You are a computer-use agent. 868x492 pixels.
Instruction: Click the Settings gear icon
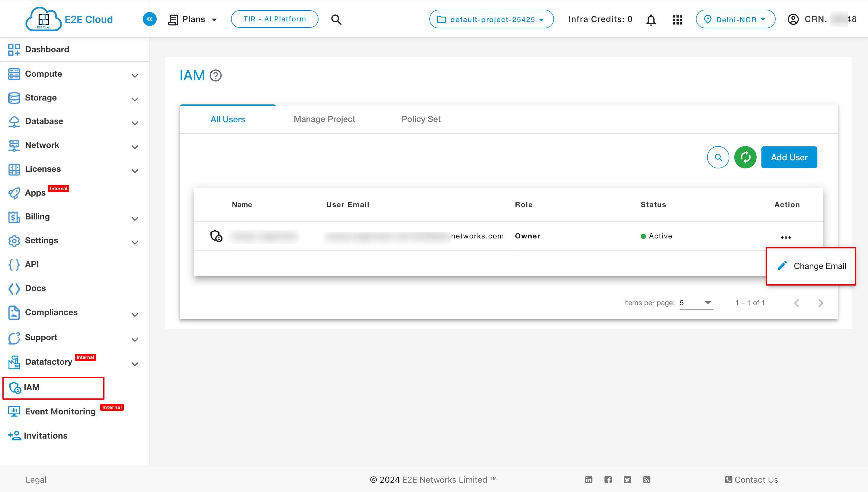click(14, 241)
